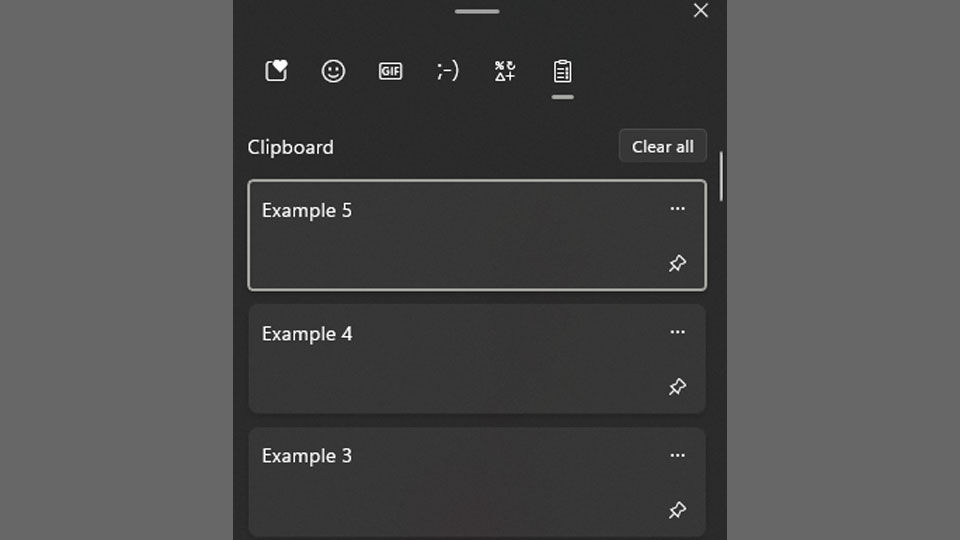
Task: Click the panel drag handle at top
Action: (477, 11)
